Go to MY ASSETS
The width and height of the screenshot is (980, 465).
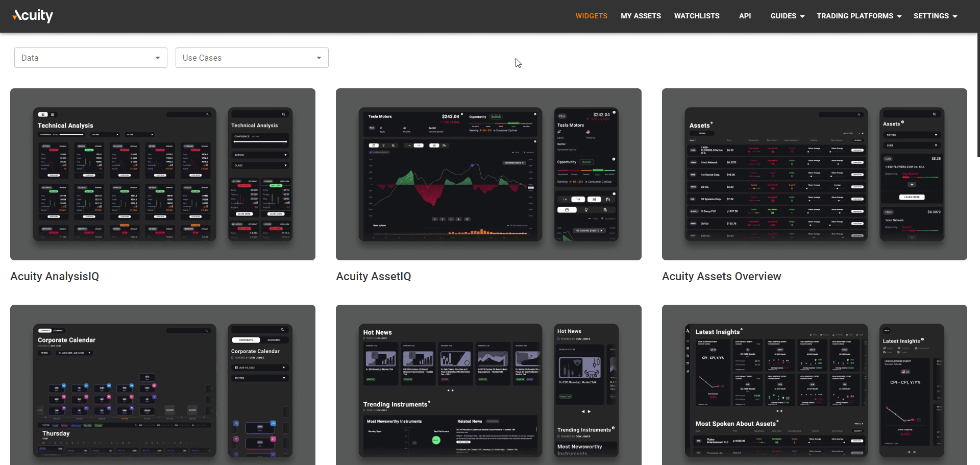(x=641, y=16)
